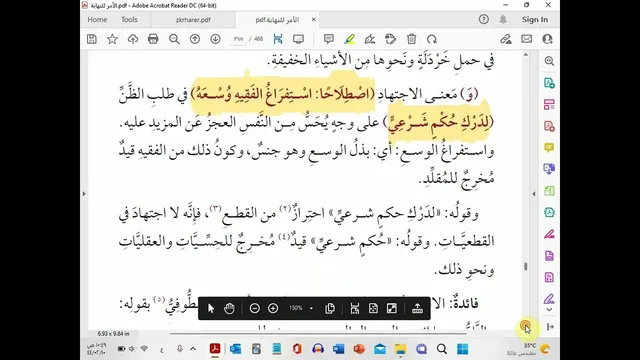Toggle scrolling mode in the floating toolbar
The image size is (640, 360).
[355, 309]
